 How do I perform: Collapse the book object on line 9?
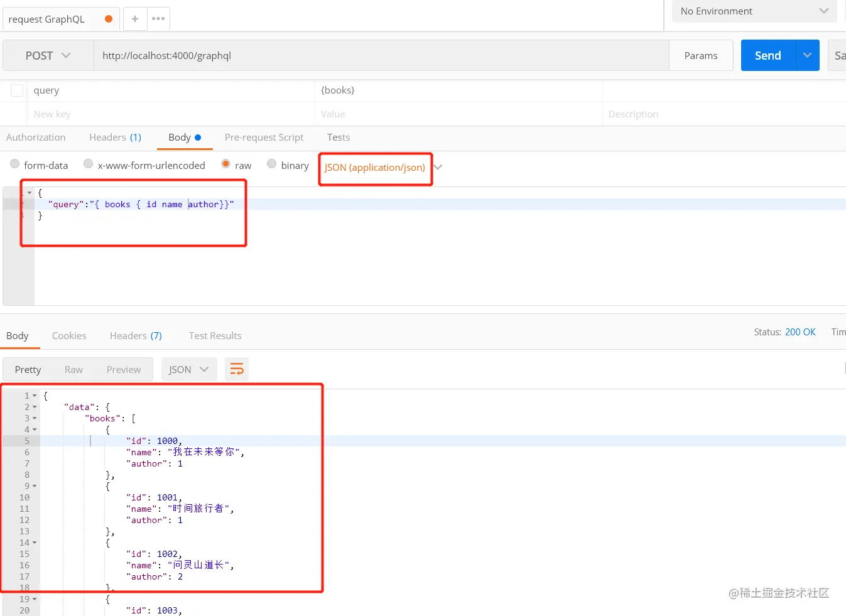click(35, 486)
